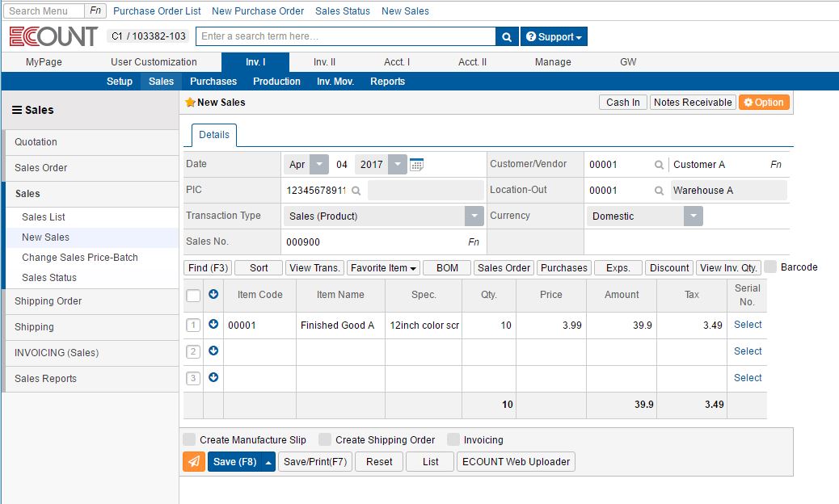Expand the Save (F8) arrow menu
The height and width of the screenshot is (504, 839).
pos(268,462)
